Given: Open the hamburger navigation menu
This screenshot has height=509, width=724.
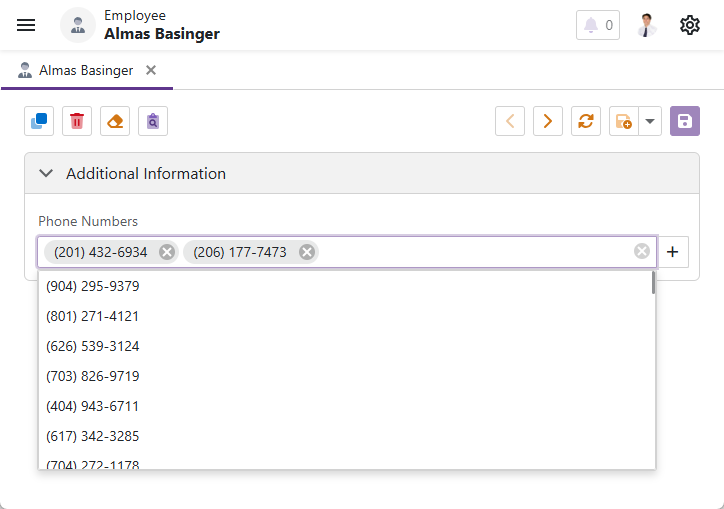Looking at the screenshot, I should (26, 25).
